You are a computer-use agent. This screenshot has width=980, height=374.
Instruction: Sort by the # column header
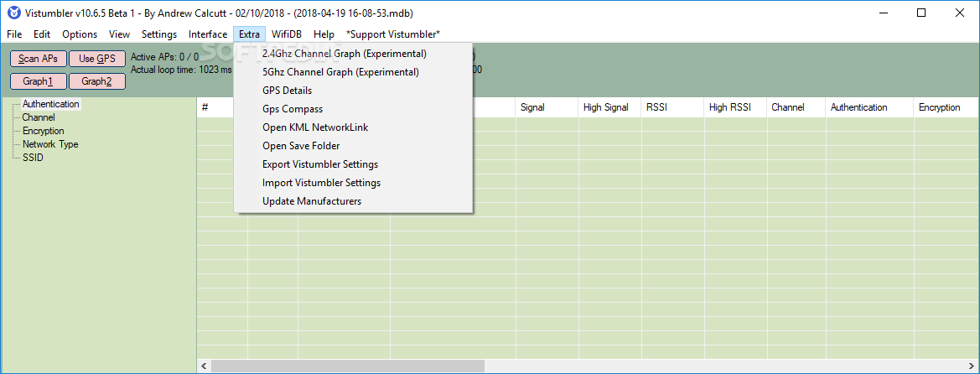215,107
